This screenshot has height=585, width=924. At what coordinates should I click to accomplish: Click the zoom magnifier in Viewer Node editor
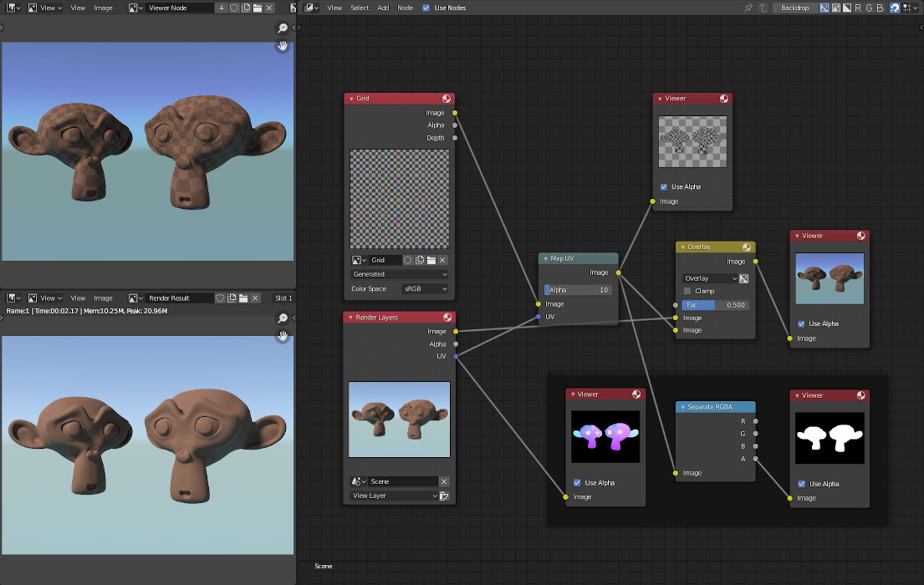coord(283,28)
